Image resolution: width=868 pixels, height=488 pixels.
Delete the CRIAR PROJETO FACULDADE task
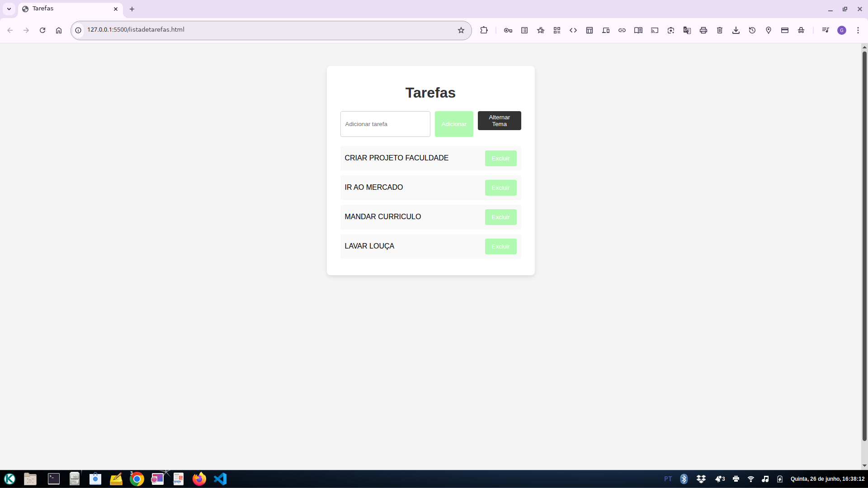point(500,158)
